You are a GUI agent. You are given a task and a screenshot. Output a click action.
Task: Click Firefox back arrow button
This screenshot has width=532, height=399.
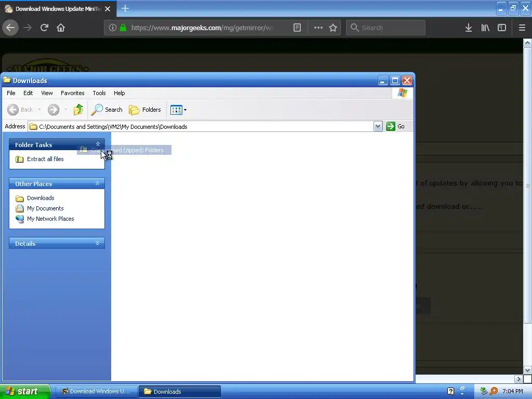click(10, 28)
